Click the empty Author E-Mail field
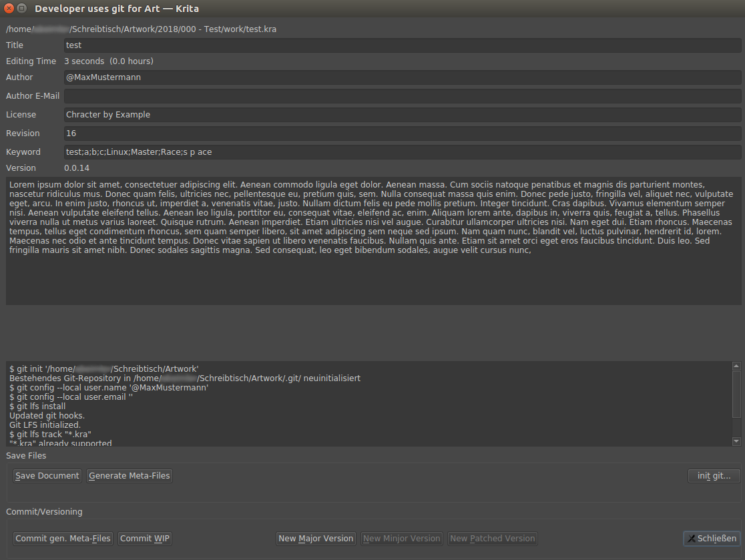This screenshot has height=560, width=745. click(x=403, y=96)
